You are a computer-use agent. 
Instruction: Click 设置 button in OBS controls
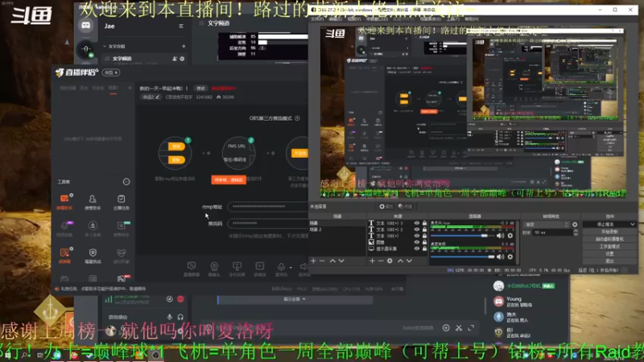point(609,254)
